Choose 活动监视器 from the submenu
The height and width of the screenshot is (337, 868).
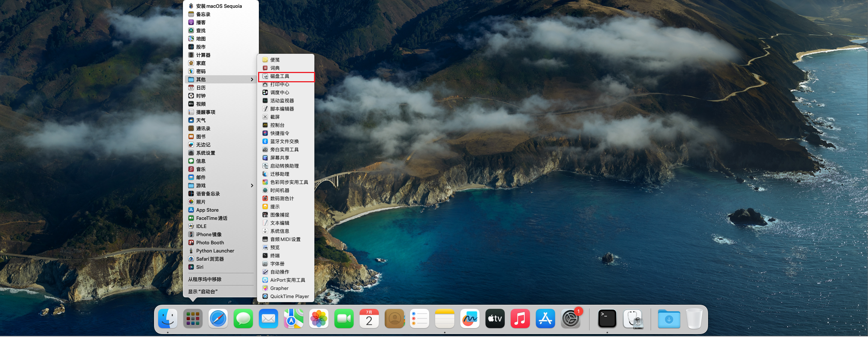point(286,101)
